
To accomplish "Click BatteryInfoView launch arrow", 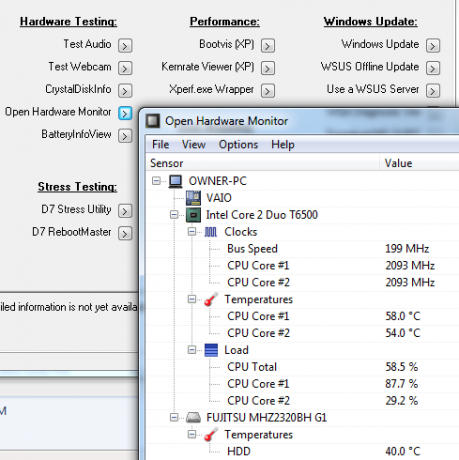I will click(x=125, y=136).
